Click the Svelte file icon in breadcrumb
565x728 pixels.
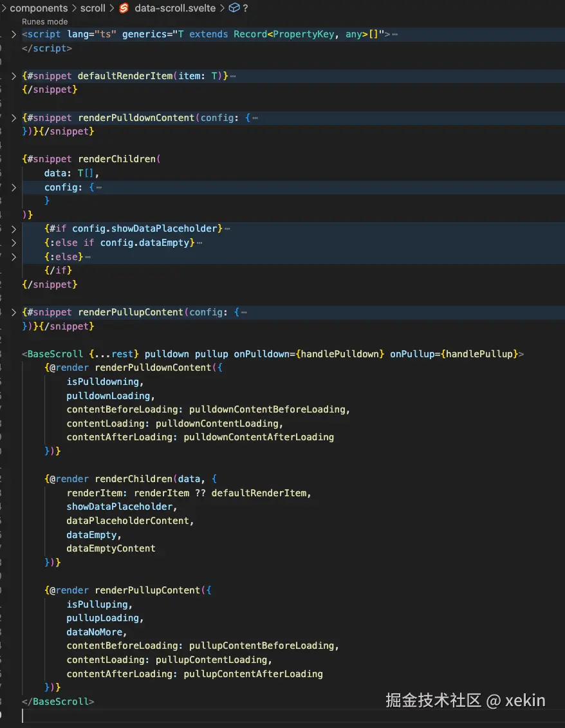coord(124,8)
